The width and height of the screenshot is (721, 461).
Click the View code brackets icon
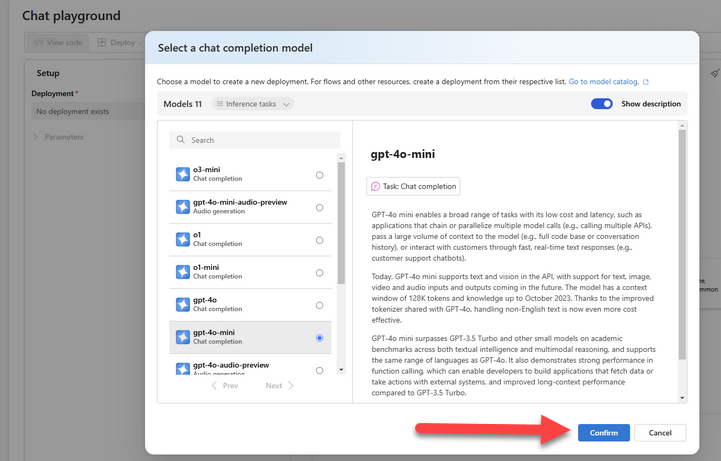(38, 42)
